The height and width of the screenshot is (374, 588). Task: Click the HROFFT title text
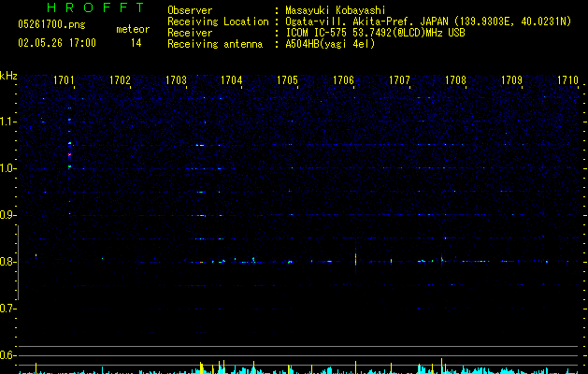point(95,7)
